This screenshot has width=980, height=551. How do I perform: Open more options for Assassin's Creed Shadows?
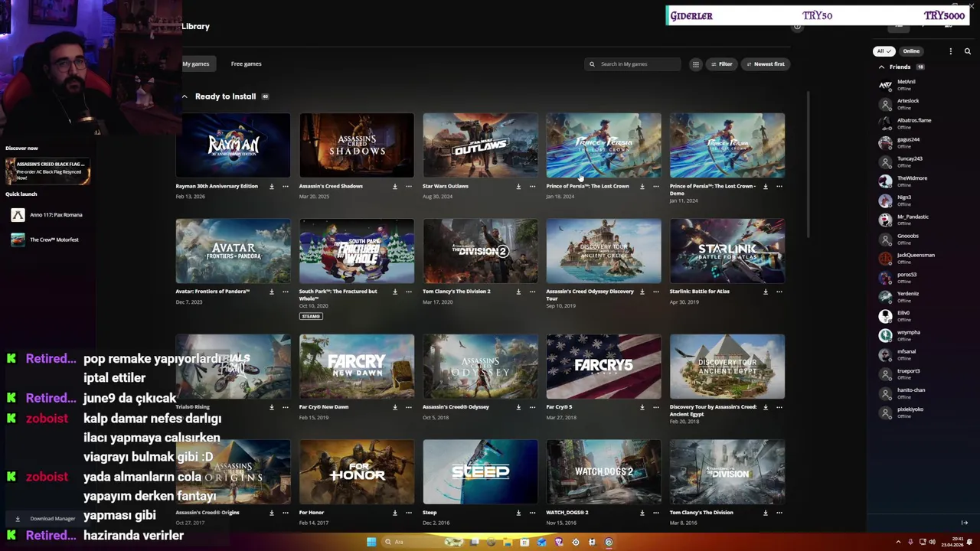pos(409,186)
